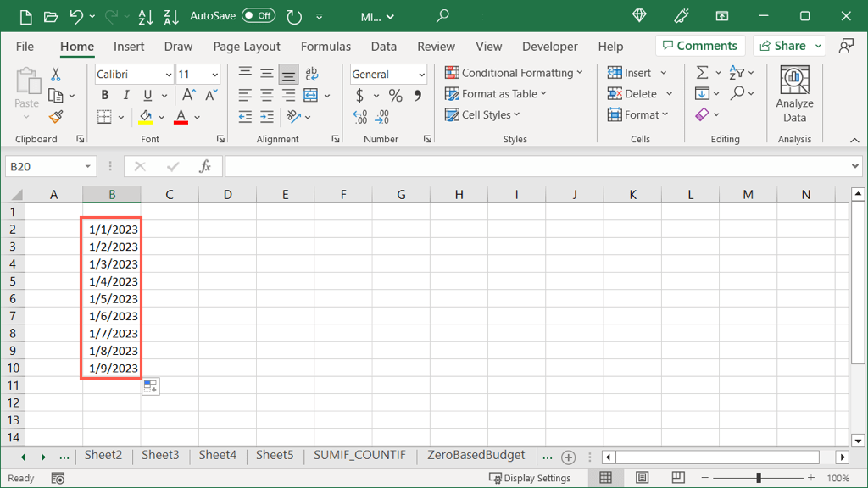This screenshot has width=868, height=488.
Task: Click the Increase Font Size icon
Action: [x=189, y=95]
